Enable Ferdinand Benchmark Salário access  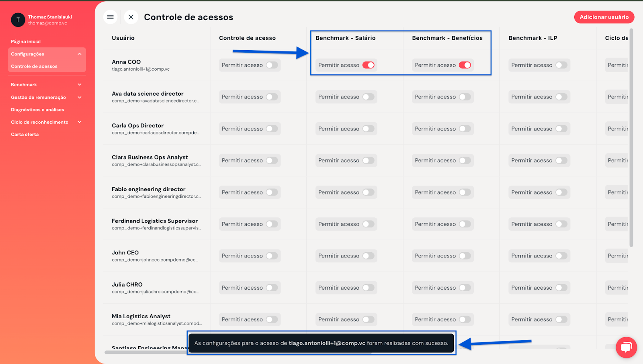click(x=369, y=224)
